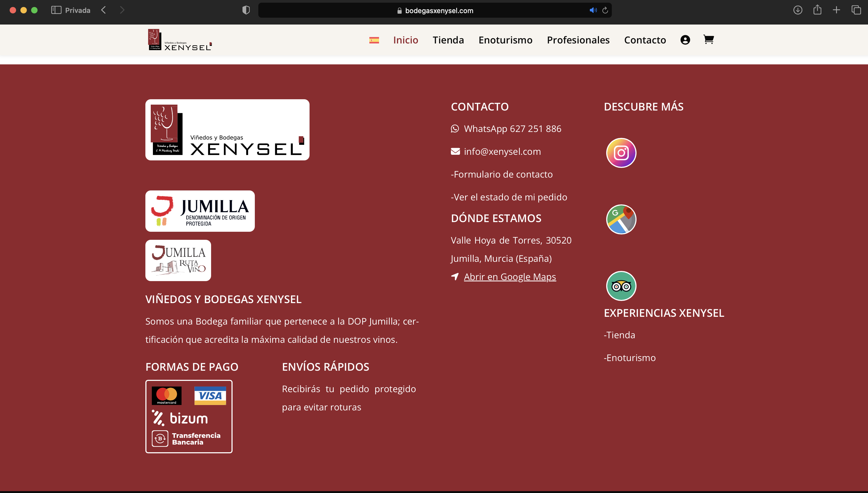
Task: Click the Bizum payment logo
Action: point(180,418)
